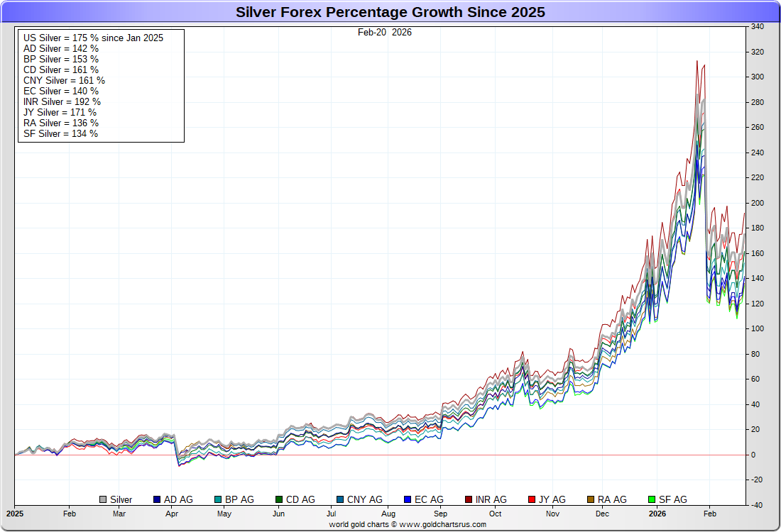
Task: Click the 340 value on y-axis
Action: tap(757, 27)
